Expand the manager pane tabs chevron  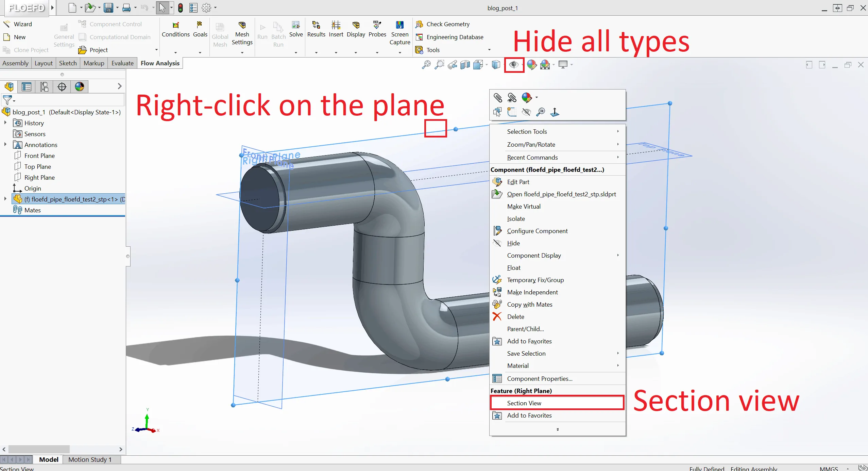(119, 86)
